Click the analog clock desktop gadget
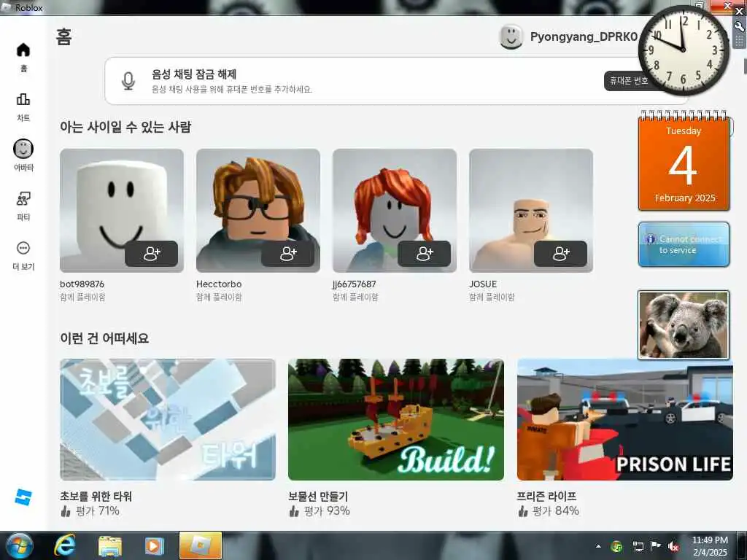The width and height of the screenshot is (747, 560). point(683,50)
